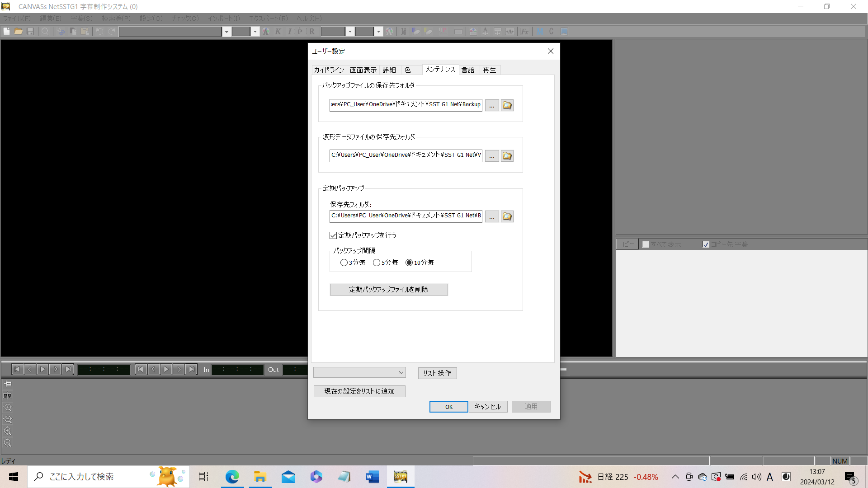Click the K text style icon

pos(278,31)
